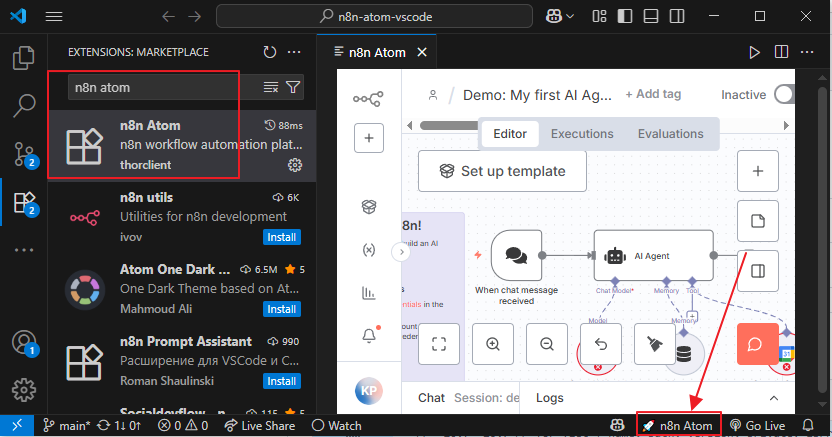The width and height of the screenshot is (832, 437).
Task: Refresh the Extensions Marketplace list
Action: click(270, 52)
